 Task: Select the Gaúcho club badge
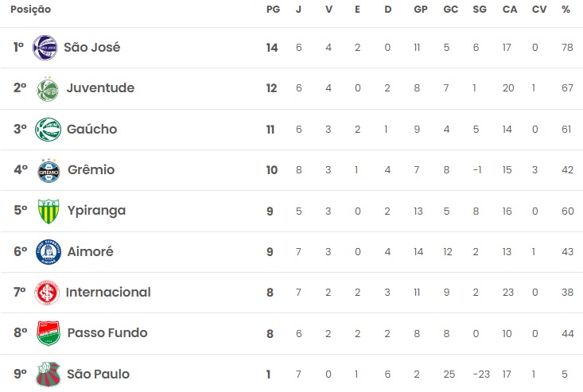[48, 130]
